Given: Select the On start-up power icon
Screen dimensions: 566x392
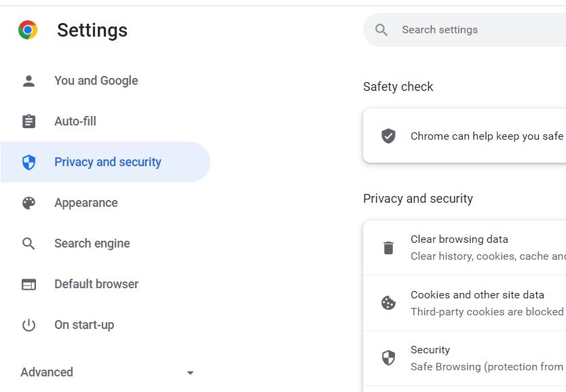Looking at the screenshot, I should 29,324.
